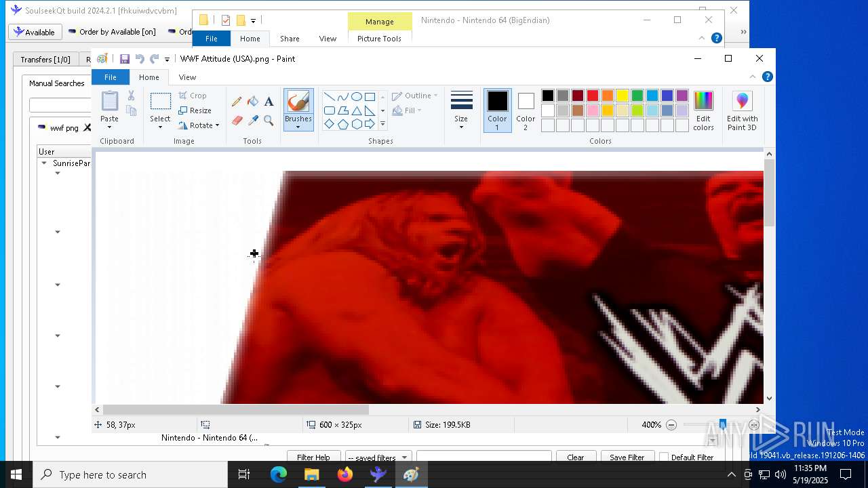Image resolution: width=868 pixels, height=488 pixels.
Task: Open Paint's Customize Quick Access Toolbar arrow
Action: tap(167, 60)
